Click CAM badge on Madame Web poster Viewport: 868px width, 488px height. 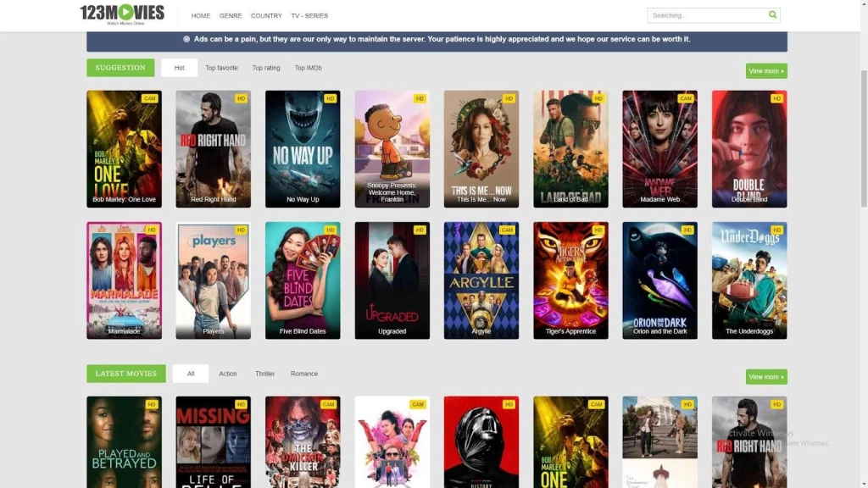coord(686,98)
